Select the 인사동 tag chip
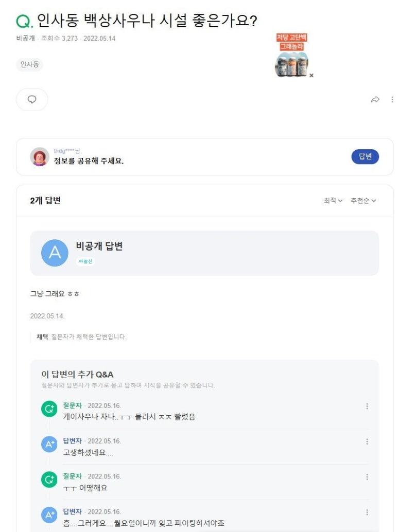 coord(29,64)
